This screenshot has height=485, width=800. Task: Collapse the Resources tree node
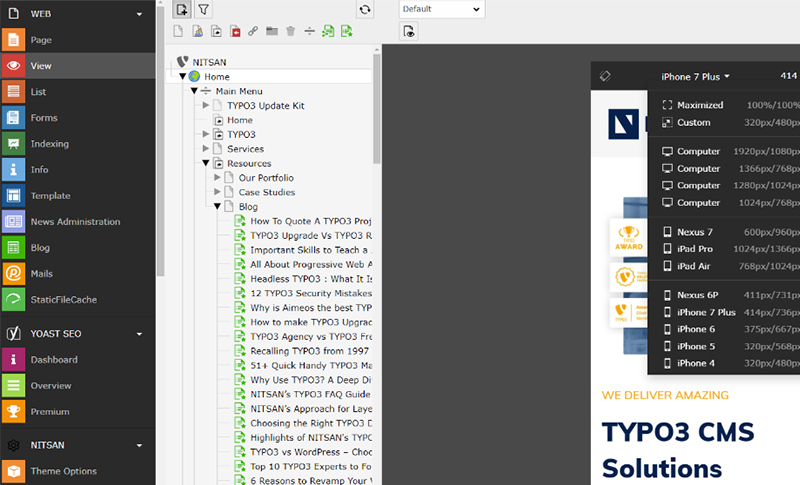point(206,163)
